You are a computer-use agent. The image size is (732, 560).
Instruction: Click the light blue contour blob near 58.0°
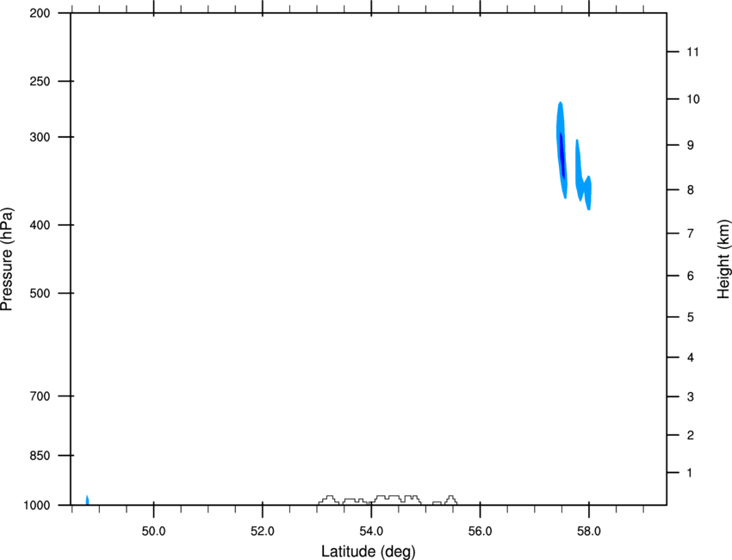coord(583,180)
